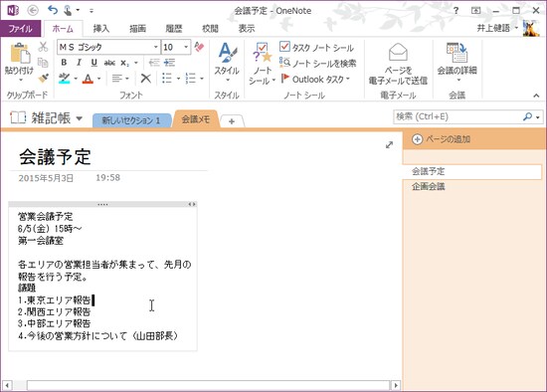Open the ファイル (File) tab

click(21, 28)
